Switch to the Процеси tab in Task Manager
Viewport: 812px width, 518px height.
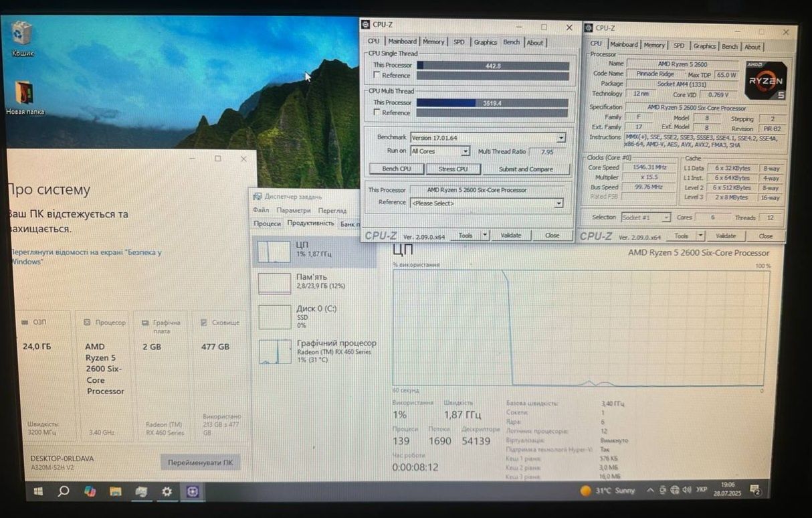[x=267, y=224]
